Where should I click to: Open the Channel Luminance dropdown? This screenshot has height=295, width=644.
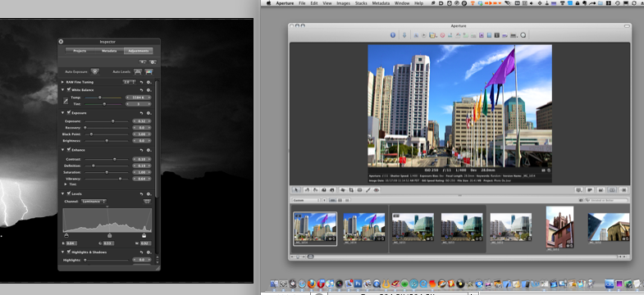coord(94,202)
